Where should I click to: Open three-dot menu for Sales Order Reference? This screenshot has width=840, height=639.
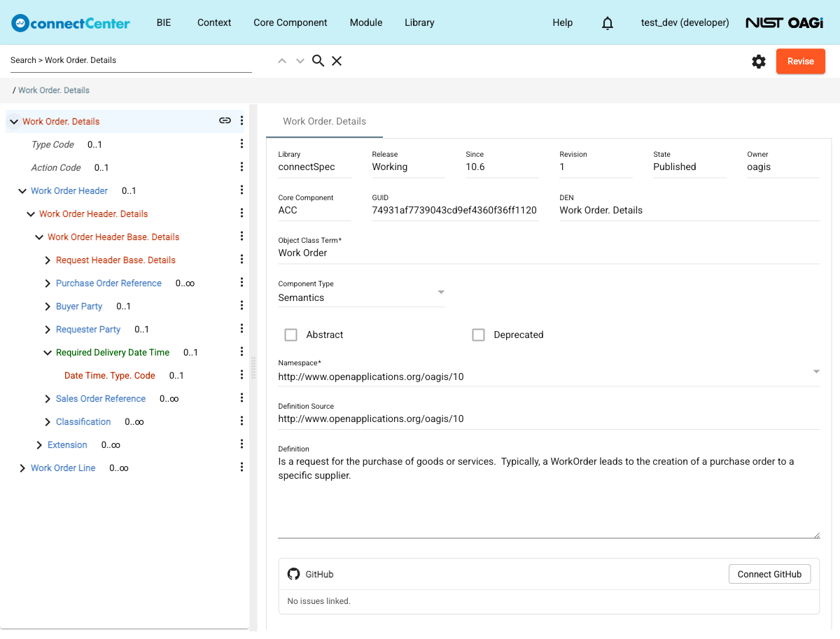click(241, 398)
